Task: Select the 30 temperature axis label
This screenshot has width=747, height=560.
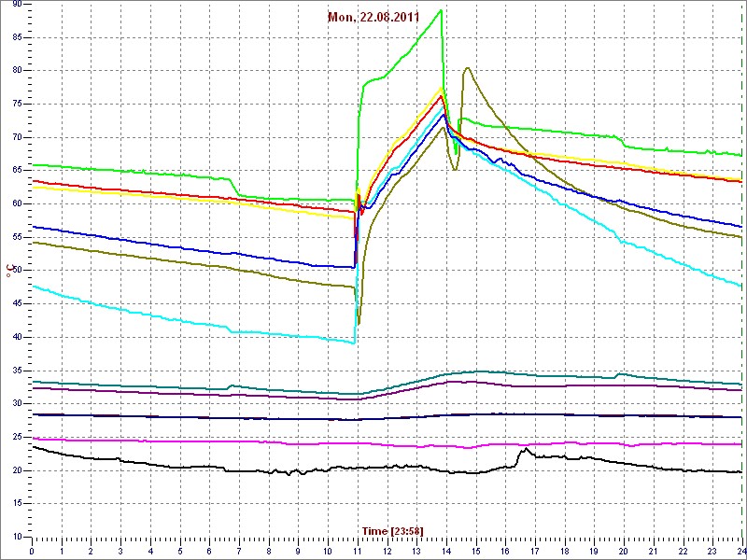Action: (x=17, y=404)
